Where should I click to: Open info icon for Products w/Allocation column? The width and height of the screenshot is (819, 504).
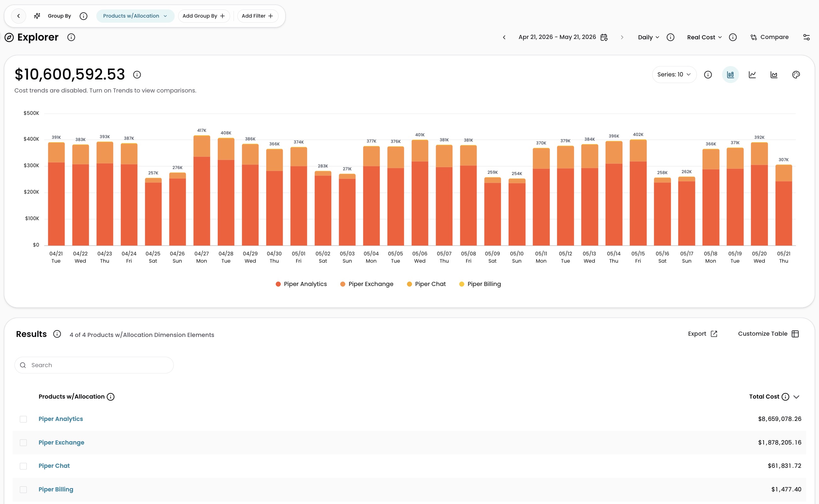[111, 397]
